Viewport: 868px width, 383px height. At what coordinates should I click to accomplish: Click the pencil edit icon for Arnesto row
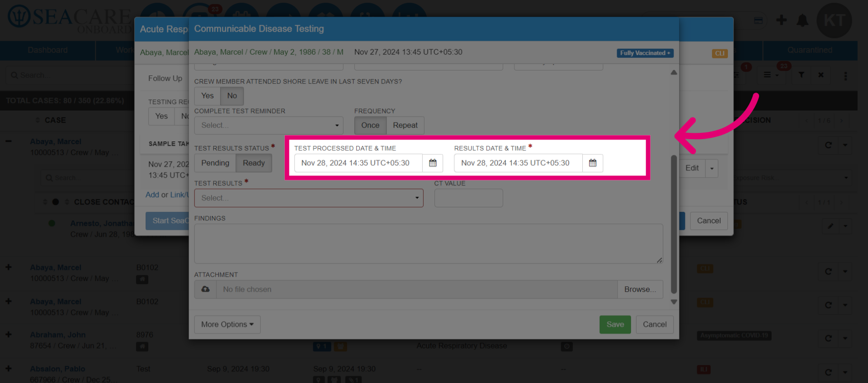point(830,226)
